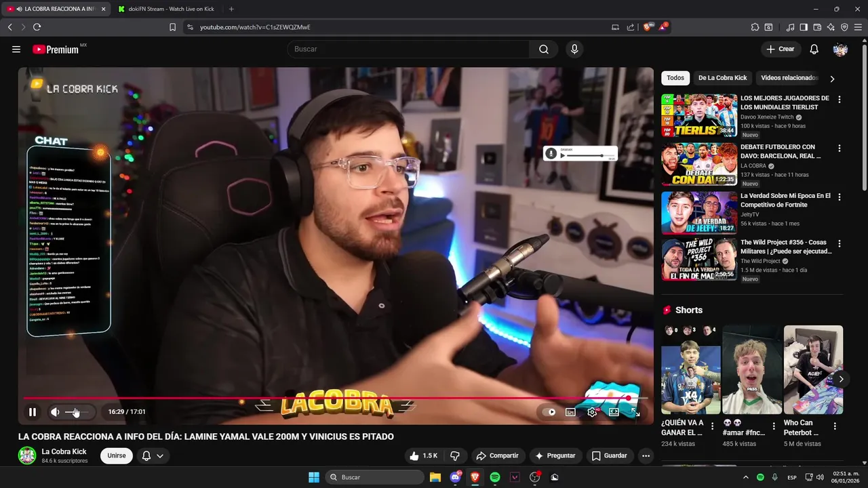
Task: Open the account avatar menu
Action: tap(840, 49)
